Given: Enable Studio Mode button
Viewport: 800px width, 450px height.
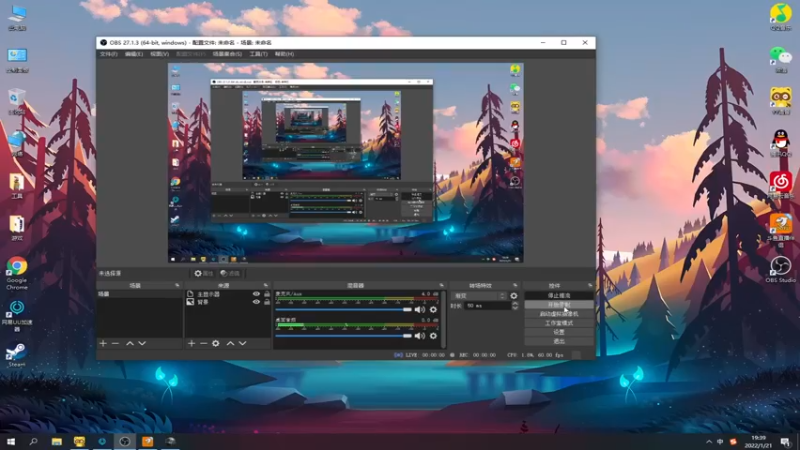Looking at the screenshot, I should 559,323.
